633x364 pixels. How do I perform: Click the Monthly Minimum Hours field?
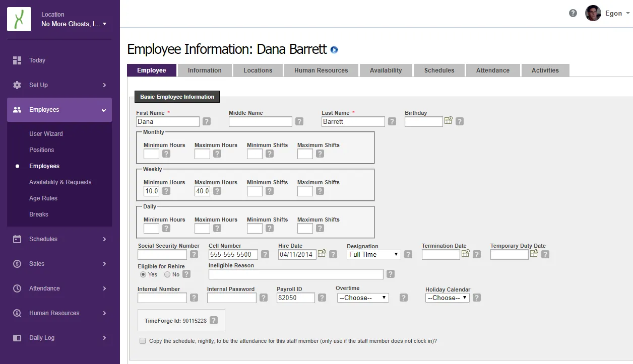(151, 154)
